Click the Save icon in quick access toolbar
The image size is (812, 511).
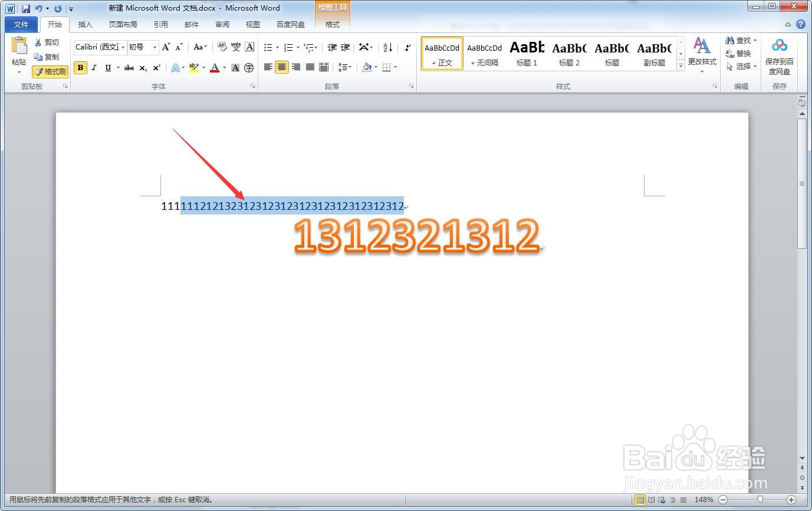pyautogui.click(x=26, y=9)
